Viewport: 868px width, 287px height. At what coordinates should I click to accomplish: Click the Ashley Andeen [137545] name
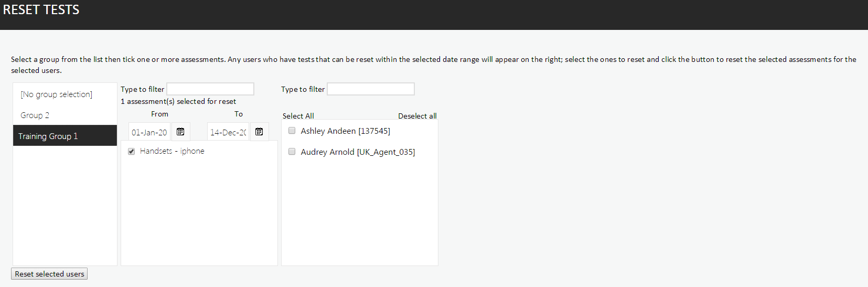click(x=345, y=131)
